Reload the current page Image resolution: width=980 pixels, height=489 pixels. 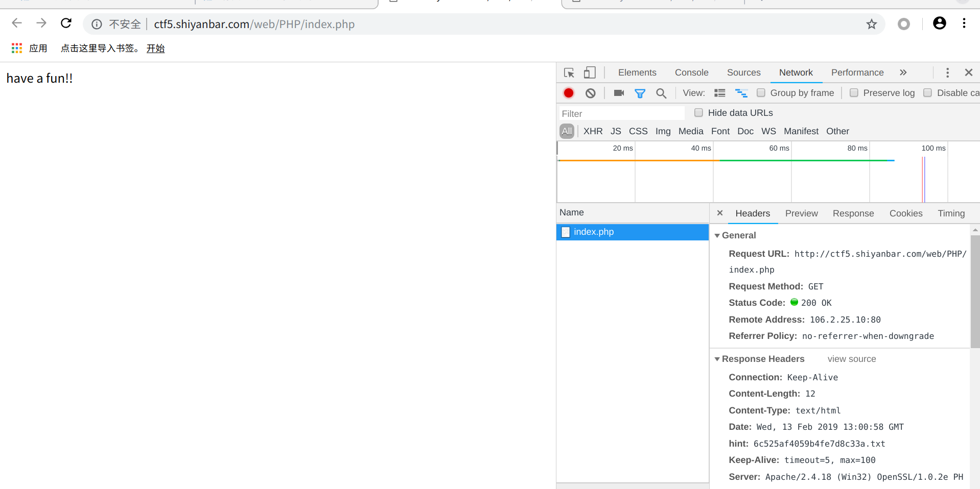click(66, 23)
